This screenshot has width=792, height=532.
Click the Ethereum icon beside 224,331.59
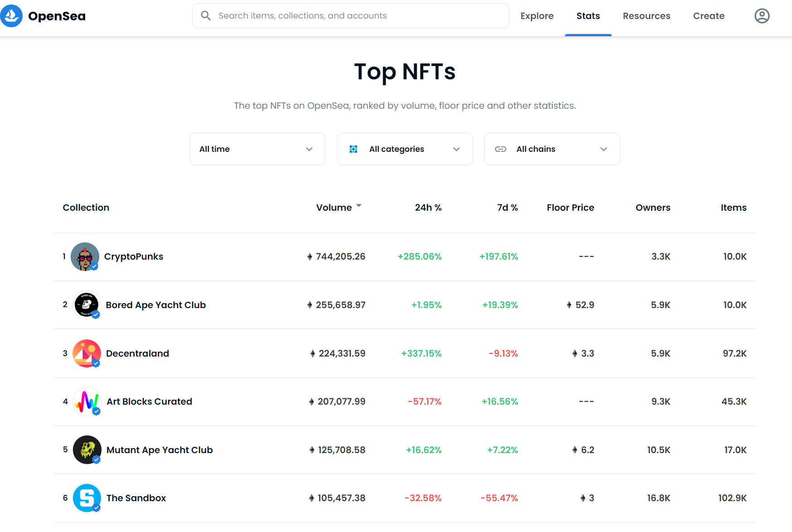313,353
